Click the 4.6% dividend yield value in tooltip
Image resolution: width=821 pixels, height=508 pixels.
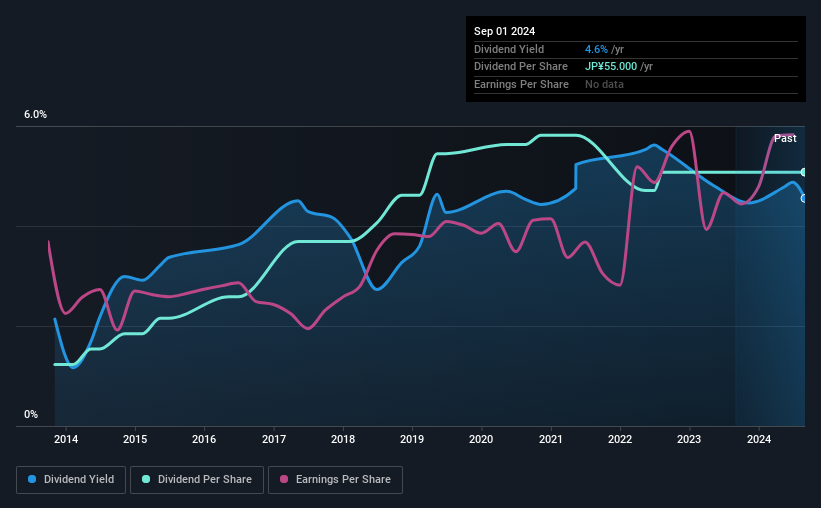click(x=596, y=49)
